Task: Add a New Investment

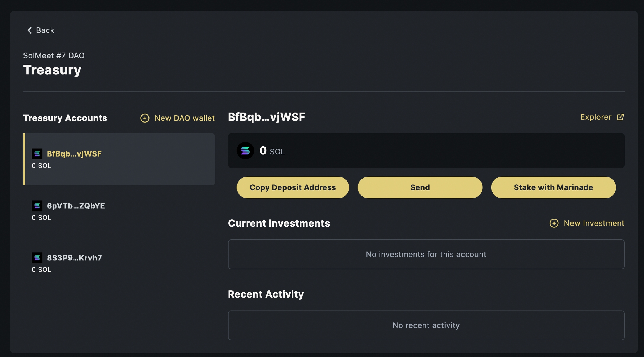Action: 594,223
